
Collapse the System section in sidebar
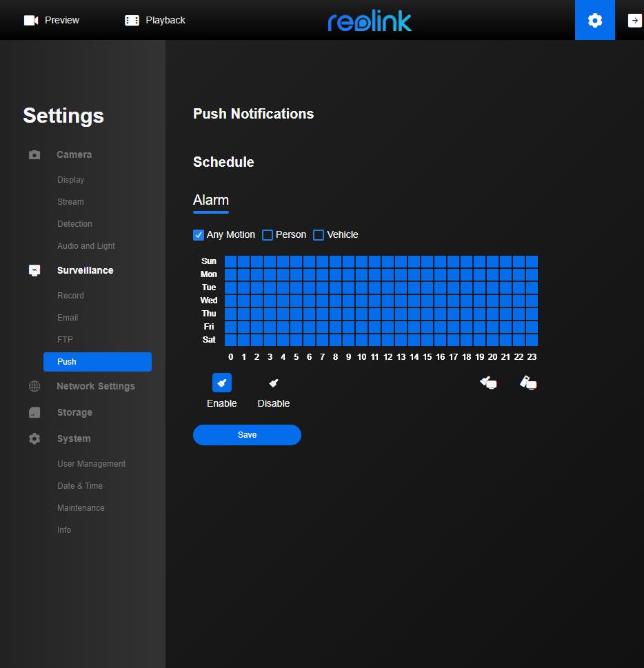[x=74, y=438]
